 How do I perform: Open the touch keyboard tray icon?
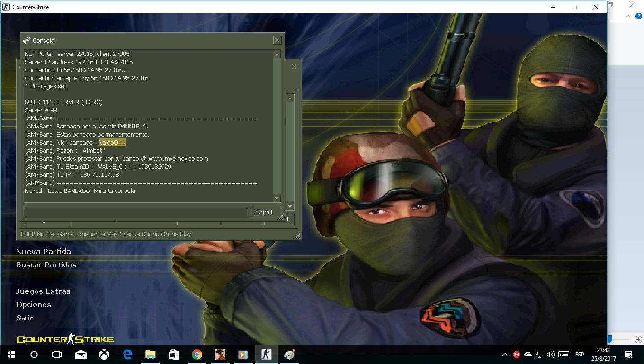point(563,354)
